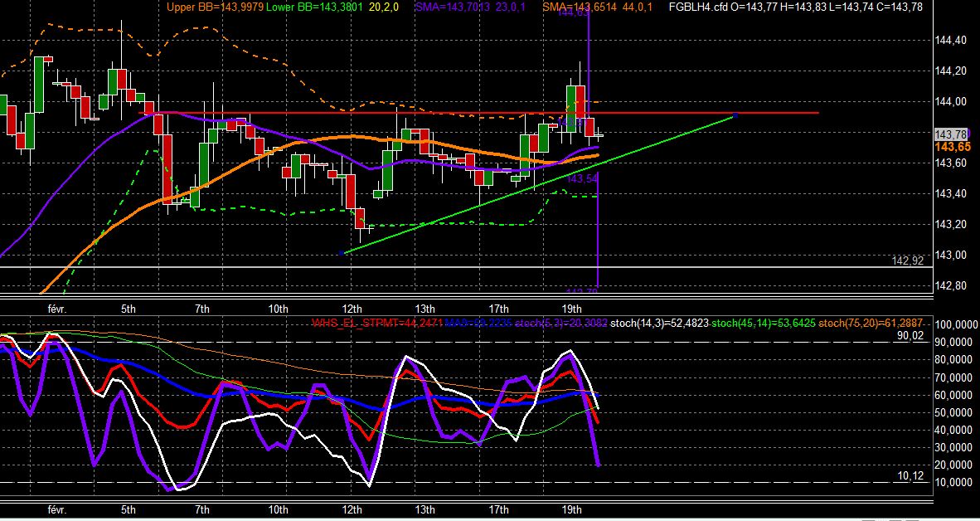
Task: Click the purple 'SMA=143,7013' legend label
Action: click(x=452, y=7)
